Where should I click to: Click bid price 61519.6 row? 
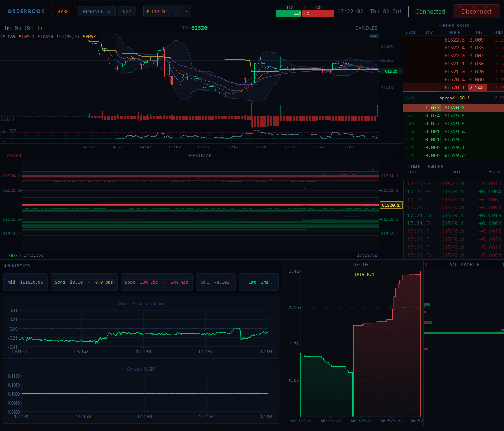coord(453,116)
